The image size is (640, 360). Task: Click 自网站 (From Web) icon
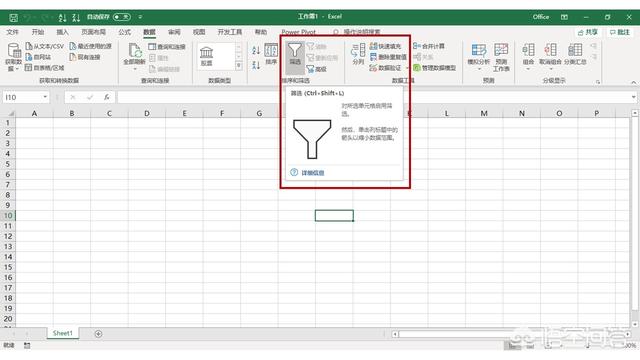pos(29,57)
